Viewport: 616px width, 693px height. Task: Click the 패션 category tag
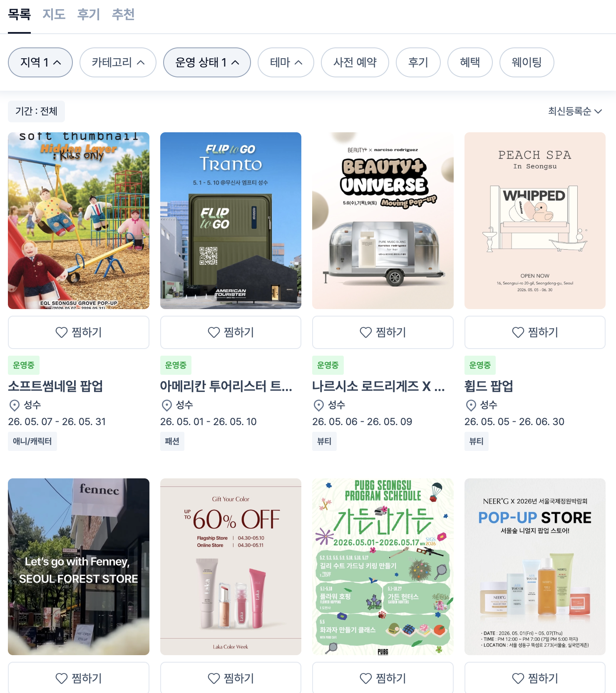[x=172, y=441]
